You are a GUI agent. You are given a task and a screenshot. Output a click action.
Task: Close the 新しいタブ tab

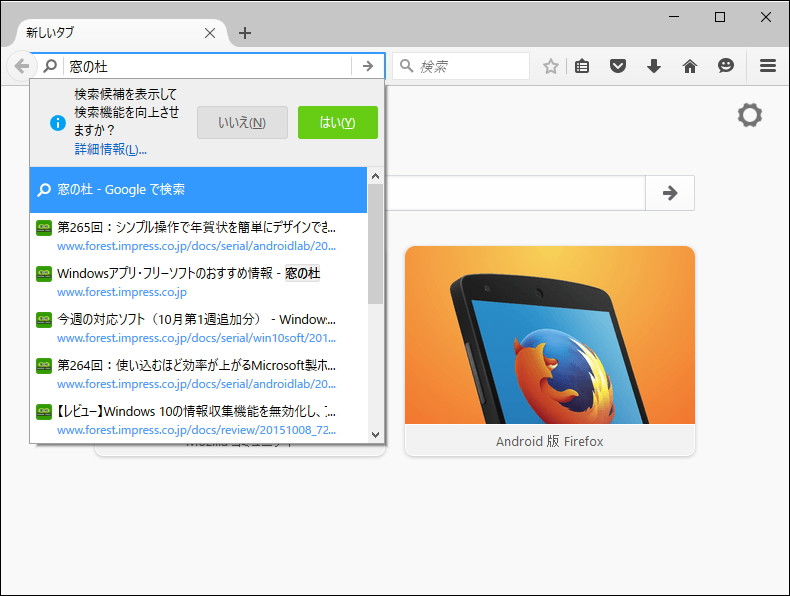point(210,33)
